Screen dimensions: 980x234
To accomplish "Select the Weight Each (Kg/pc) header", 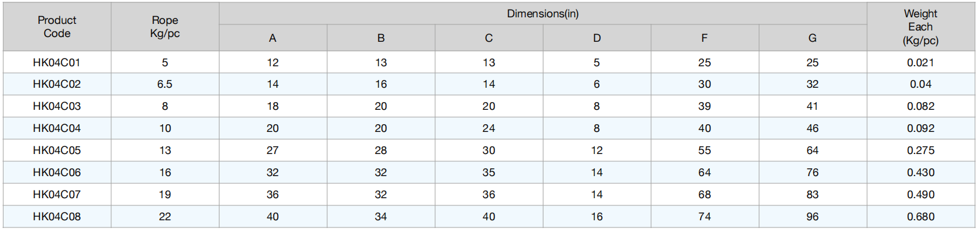I will pos(921,27).
